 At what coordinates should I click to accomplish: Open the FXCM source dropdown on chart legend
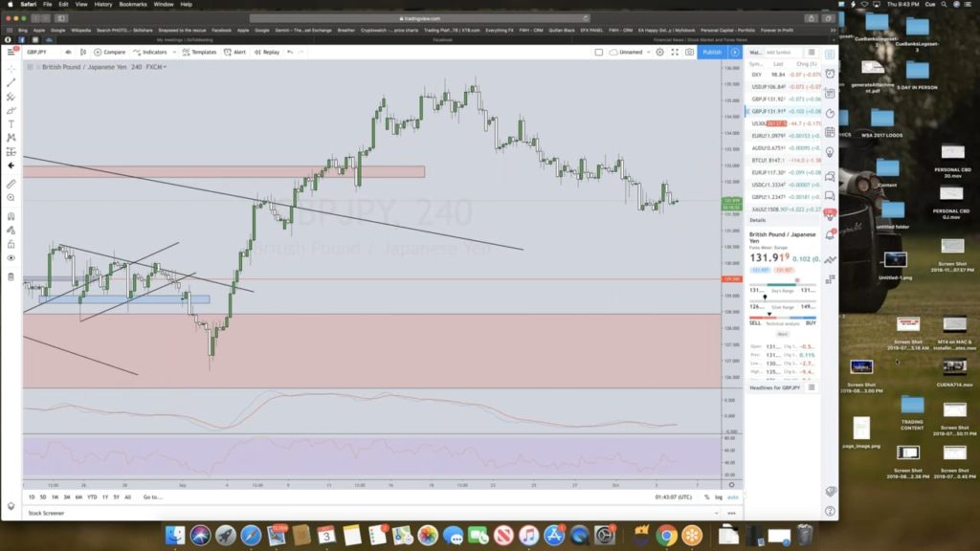(156, 67)
